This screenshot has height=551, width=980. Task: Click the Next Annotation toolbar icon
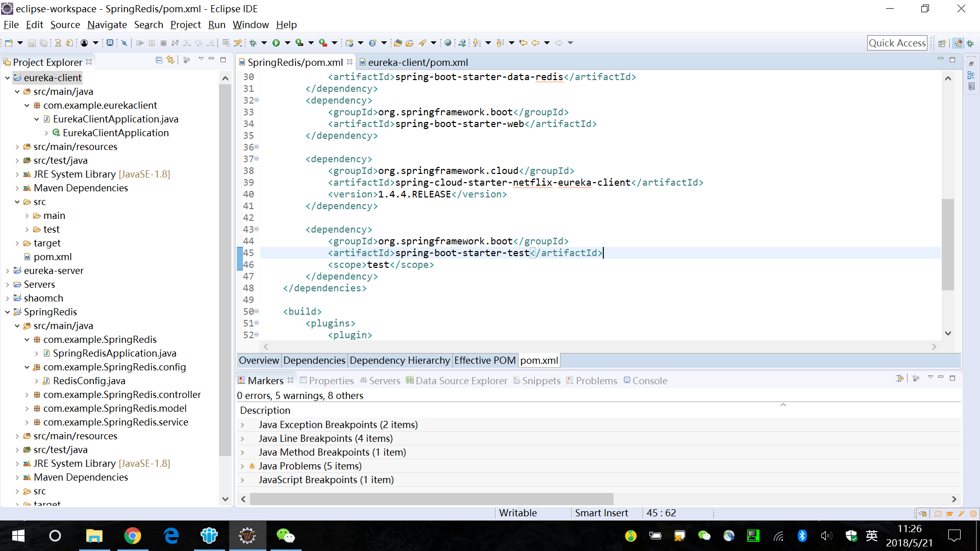point(476,43)
